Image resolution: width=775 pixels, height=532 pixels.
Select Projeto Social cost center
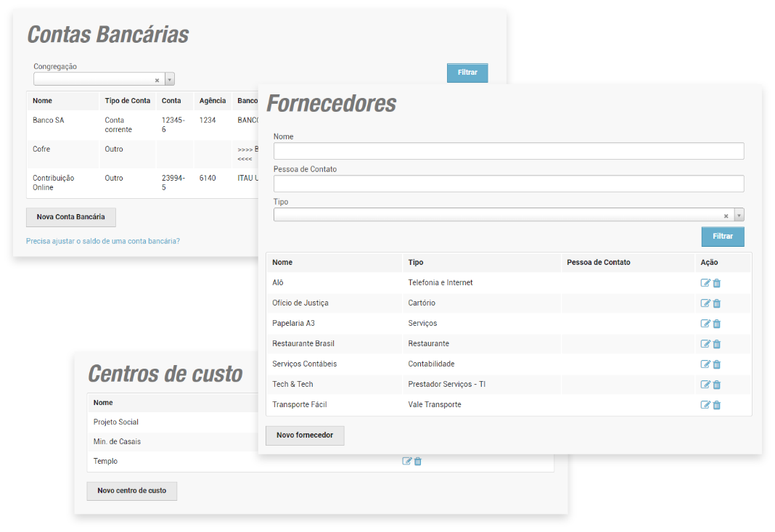point(115,422)
